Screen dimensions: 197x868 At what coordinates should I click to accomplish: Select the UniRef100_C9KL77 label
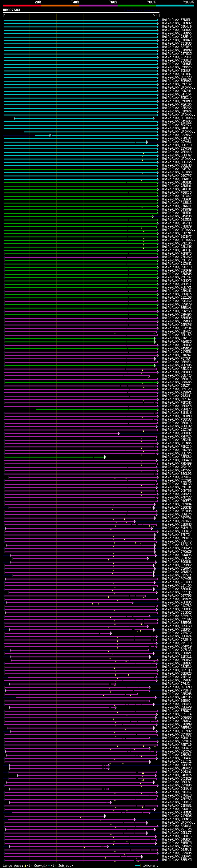(176, 833)
